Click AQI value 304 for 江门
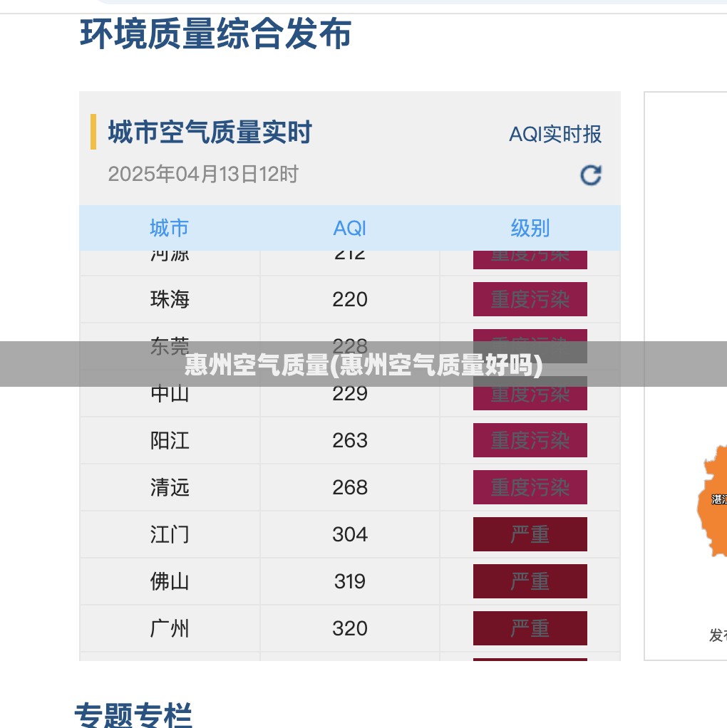The image size is (727, 728). pos(350,534)
